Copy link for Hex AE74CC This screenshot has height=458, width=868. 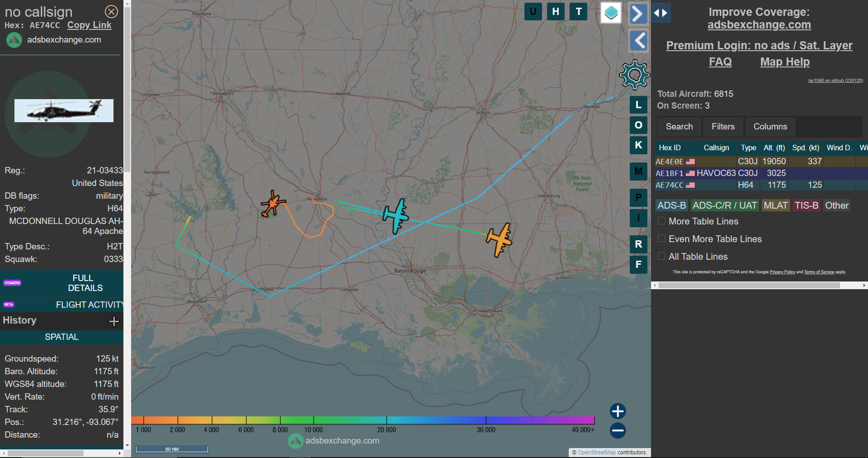89,25
